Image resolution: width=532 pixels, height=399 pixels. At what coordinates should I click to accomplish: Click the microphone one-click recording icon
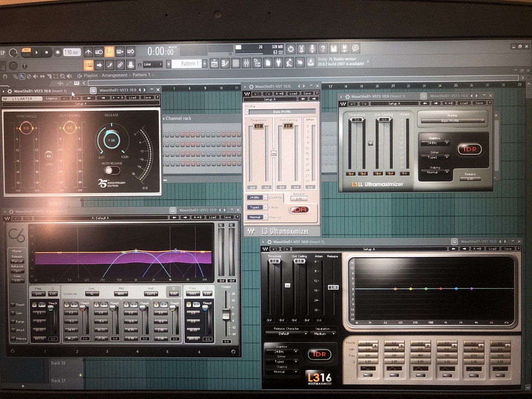click(312, 49)
